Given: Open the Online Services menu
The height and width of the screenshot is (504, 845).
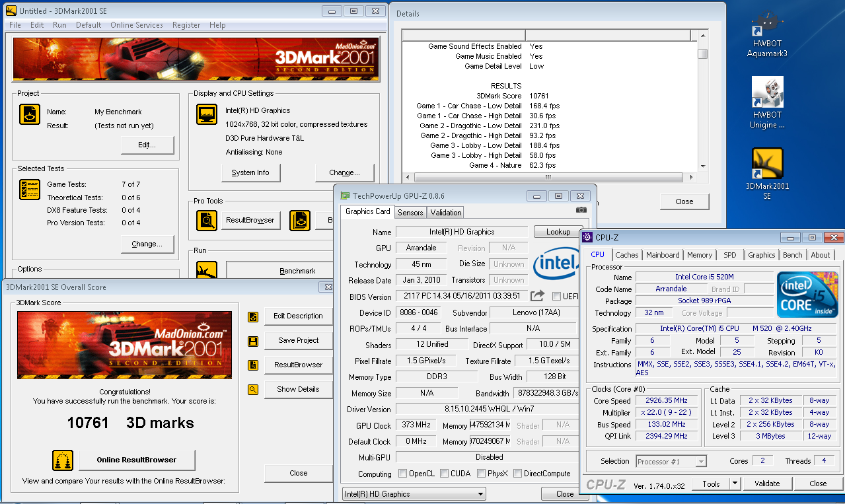Looking at the screenshot, I should 137,25.
